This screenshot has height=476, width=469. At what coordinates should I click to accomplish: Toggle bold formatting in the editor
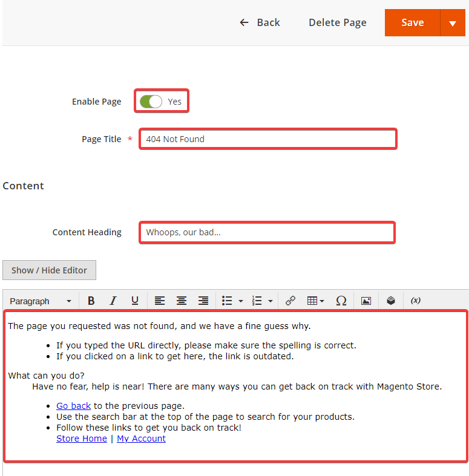coord(91,301)
